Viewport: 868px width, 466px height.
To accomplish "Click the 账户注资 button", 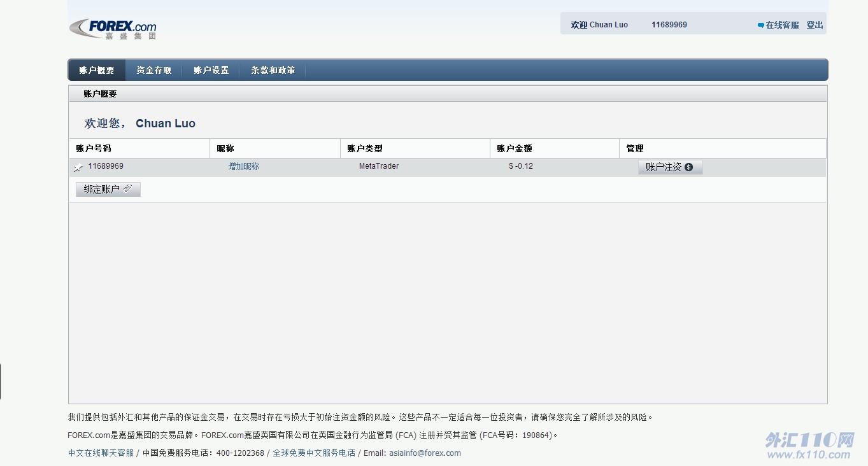I will (670, 167).
